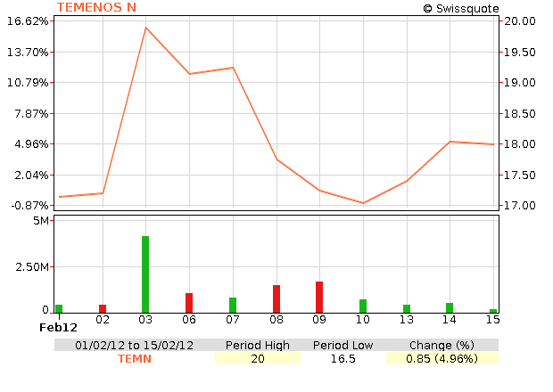Image resolution: width=553 pixels, height=392 pixels.
Task: Click the red volume bar on 02
Action: coord(103,309)
